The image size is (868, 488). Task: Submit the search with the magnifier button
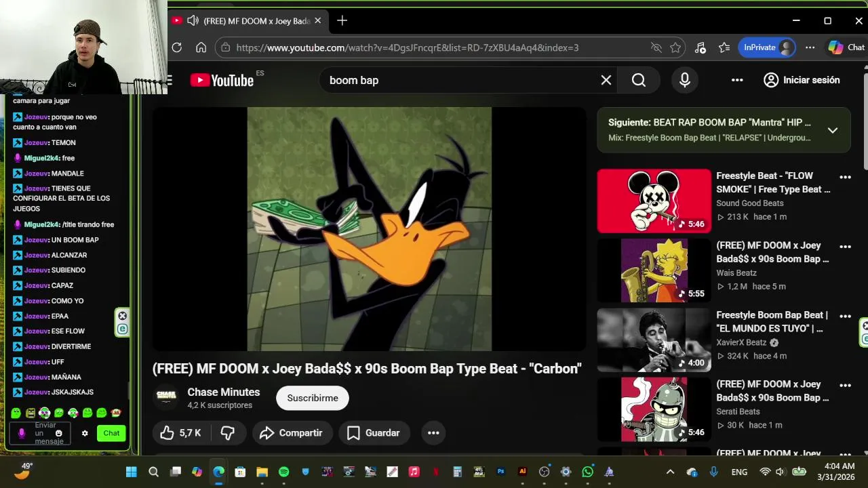click(x=639, y=80)
